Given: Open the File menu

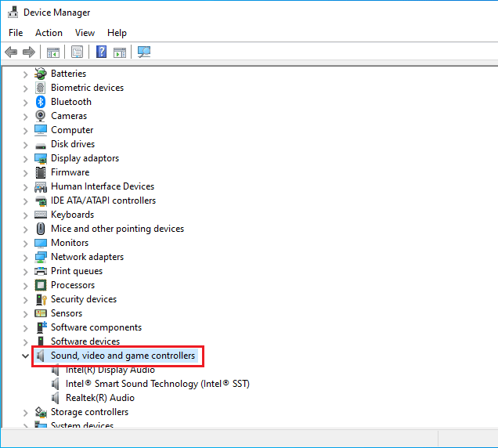Looking at the screenshot, I should (x=16, y=33).
